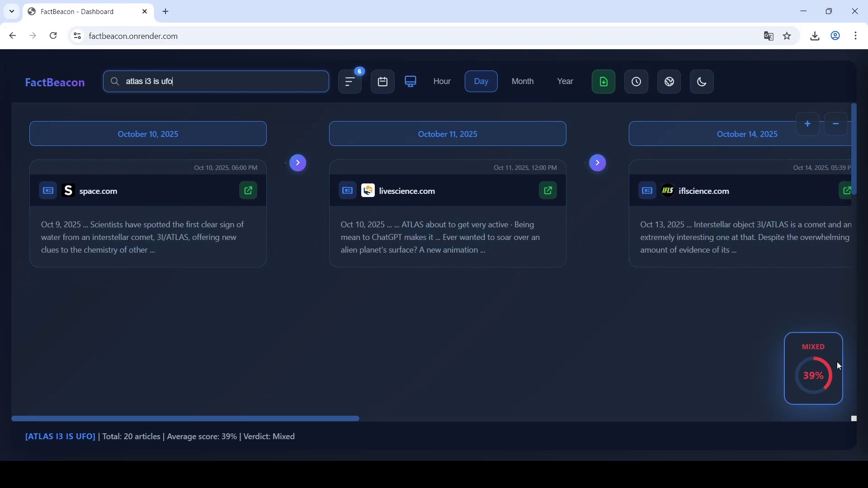Open the search history clock icon
Viewport: 868px width, 488px height.
[x=637, y=82]
